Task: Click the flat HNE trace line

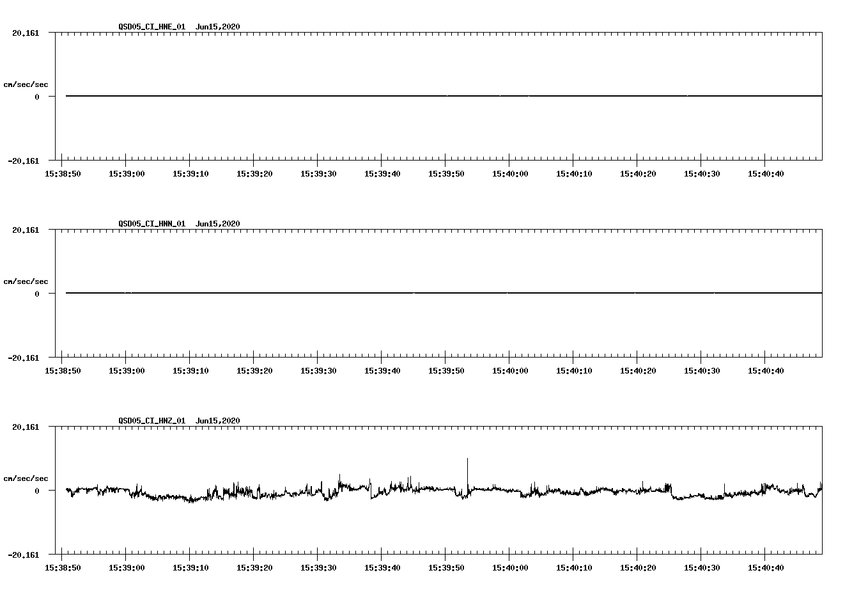Action: [444, 96]
